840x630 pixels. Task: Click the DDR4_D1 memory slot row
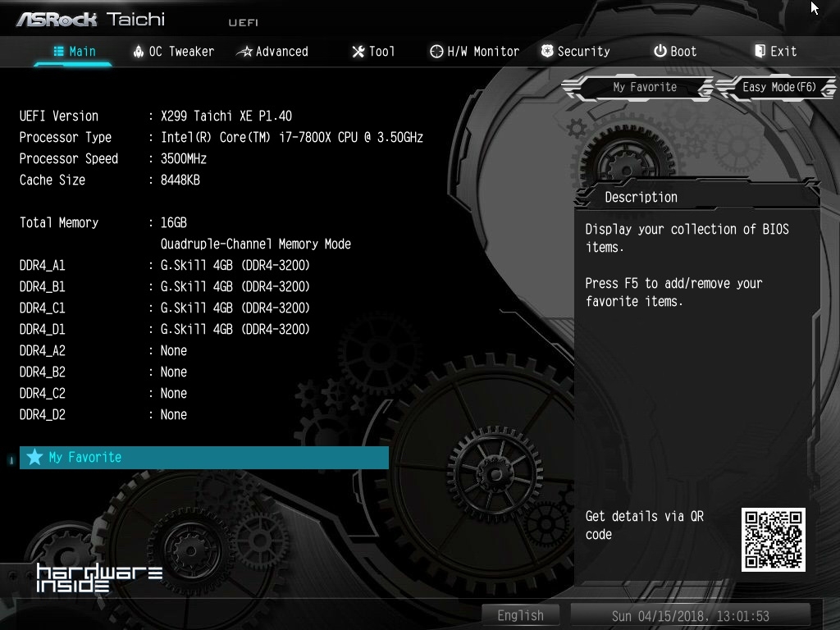tap(164, 330)
